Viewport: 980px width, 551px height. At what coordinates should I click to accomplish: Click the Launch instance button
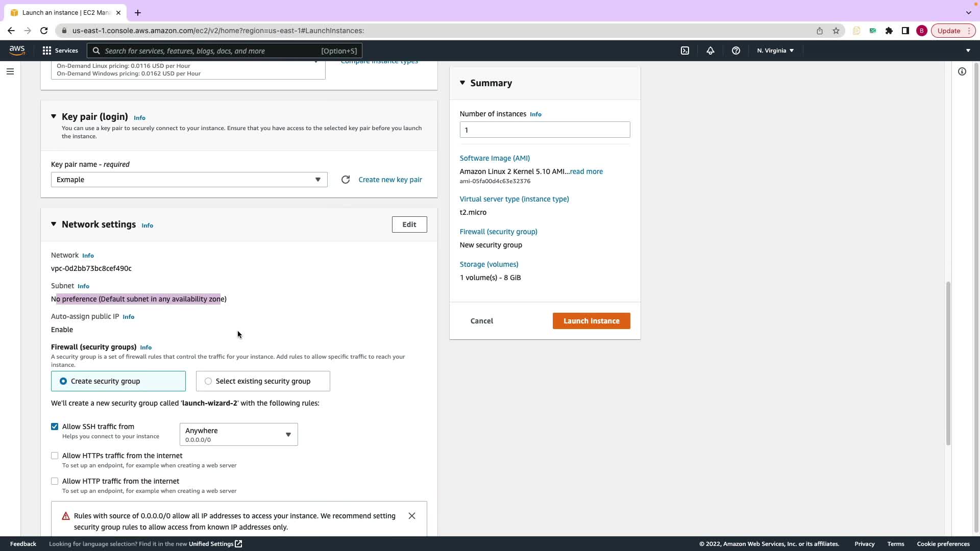click(x=591, y=321)
